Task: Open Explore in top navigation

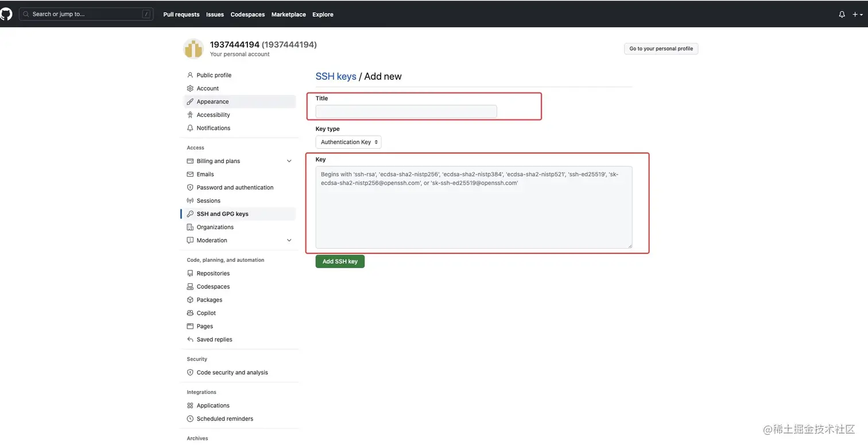Action: tap(323, 14)
